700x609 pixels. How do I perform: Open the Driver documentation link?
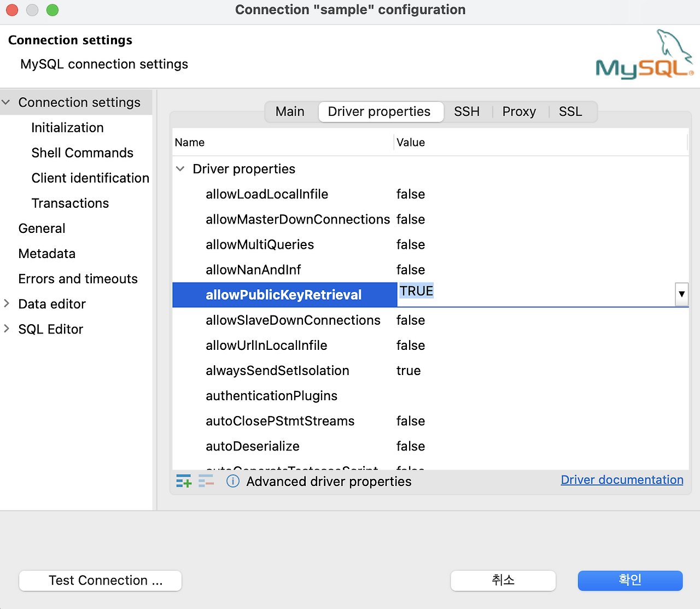[622, 479]
